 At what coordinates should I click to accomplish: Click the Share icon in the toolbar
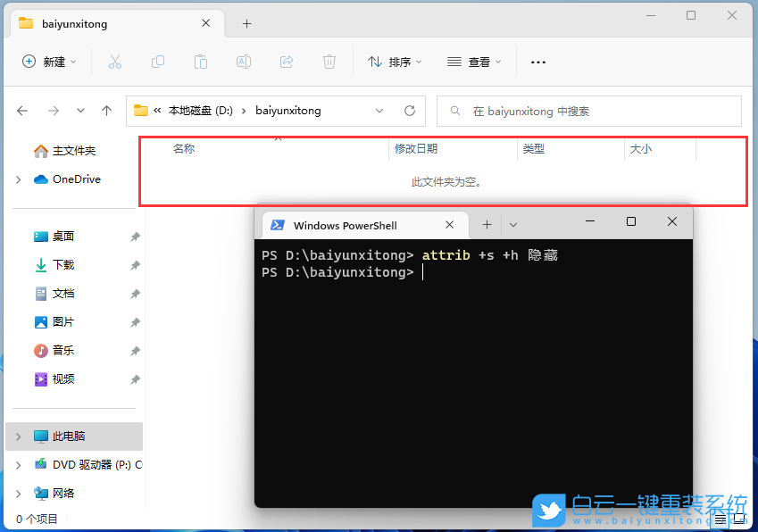click(286, 62)
